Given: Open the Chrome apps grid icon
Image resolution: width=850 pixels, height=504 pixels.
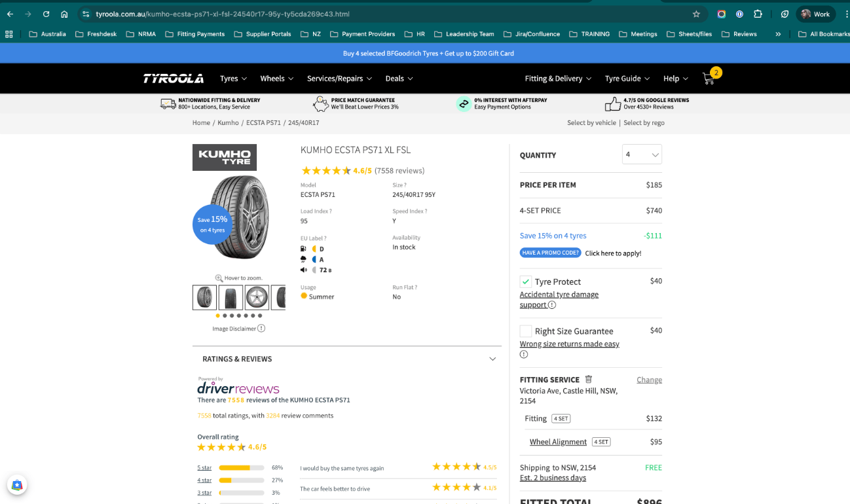Looking at the screenshot, I should (x=9, y=34).
